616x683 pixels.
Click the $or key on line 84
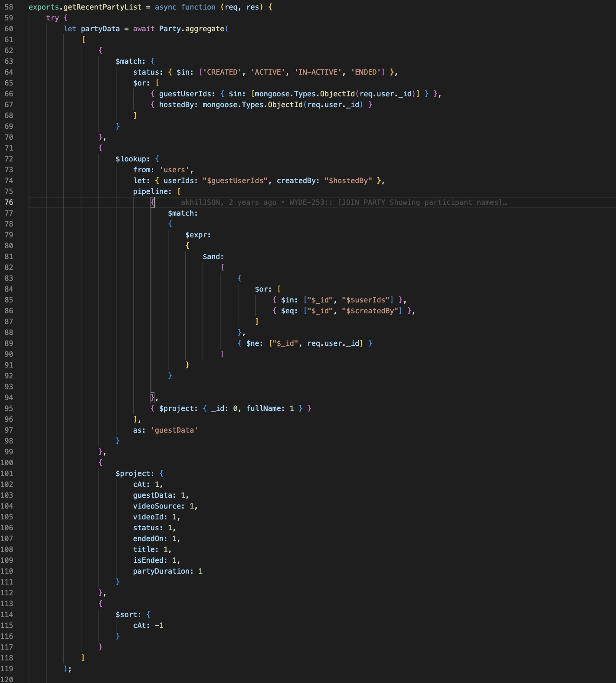(262, 289)
